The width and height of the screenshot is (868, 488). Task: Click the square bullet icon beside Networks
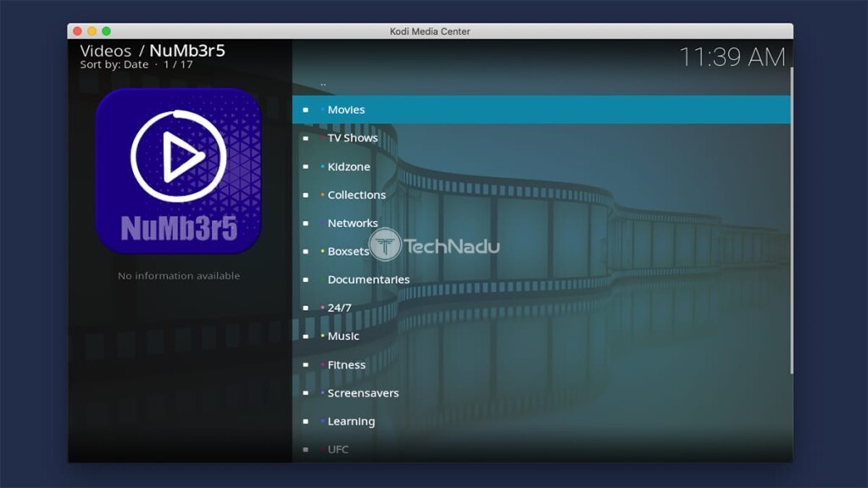pos(305,223)
